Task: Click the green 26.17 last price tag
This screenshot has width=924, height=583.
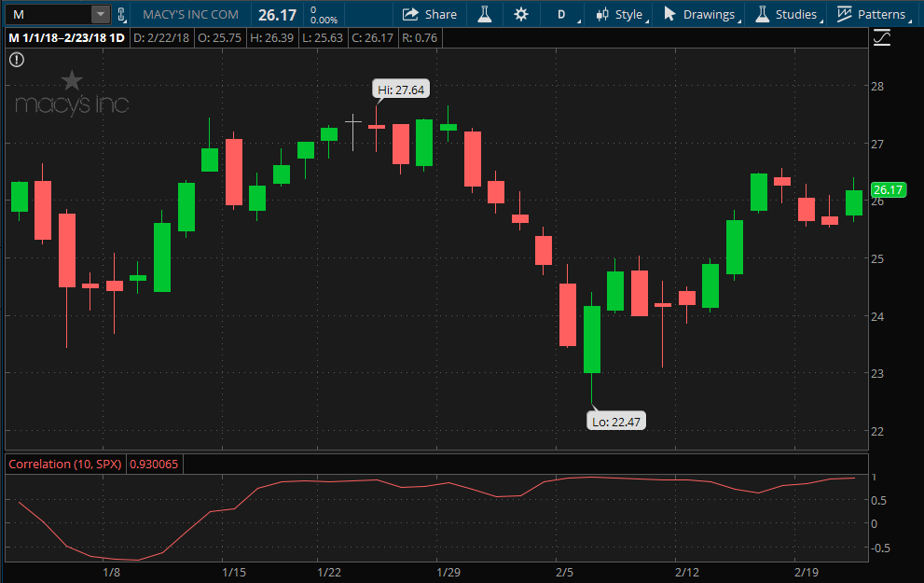Action: pos(888,189)
